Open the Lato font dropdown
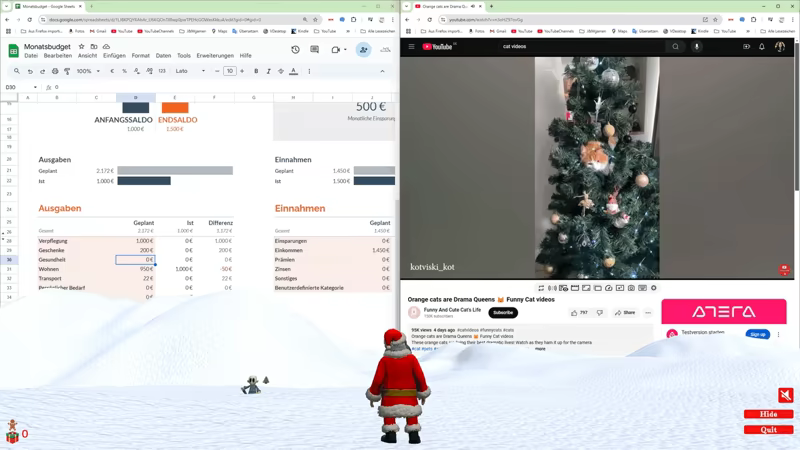 [190, 71]
